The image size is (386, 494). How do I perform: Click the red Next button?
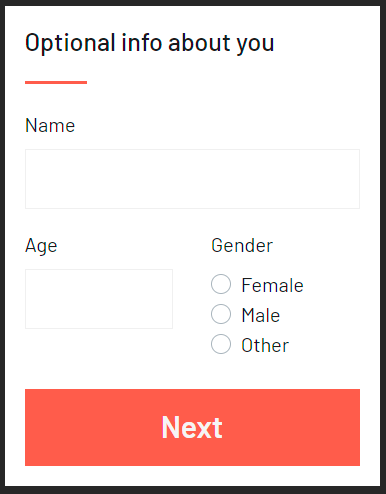pos(192,427)
